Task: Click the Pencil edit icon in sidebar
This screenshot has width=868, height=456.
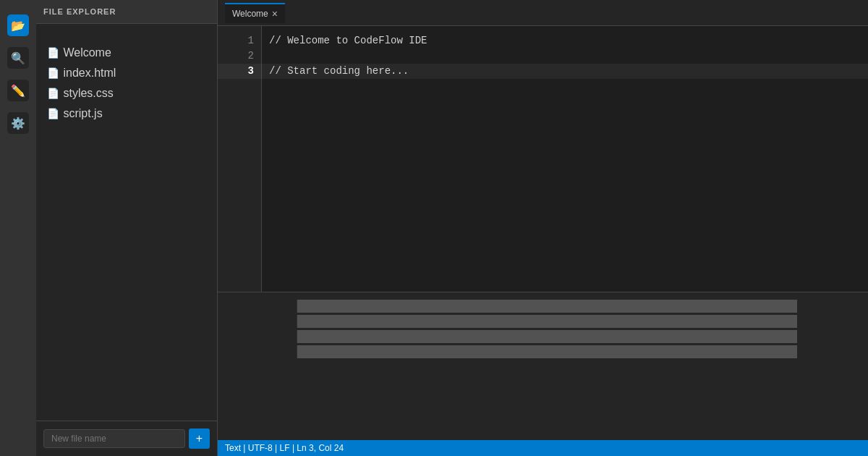Action: [18, 90]
